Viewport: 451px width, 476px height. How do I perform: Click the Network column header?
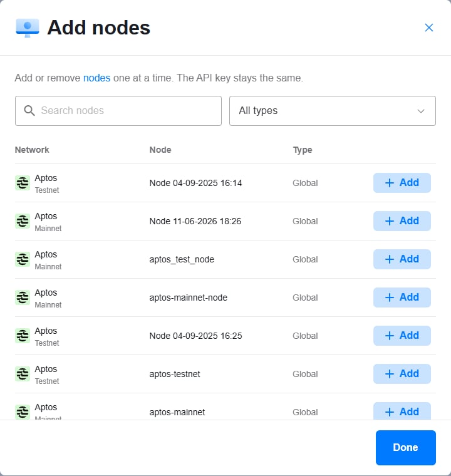(32, 150)
